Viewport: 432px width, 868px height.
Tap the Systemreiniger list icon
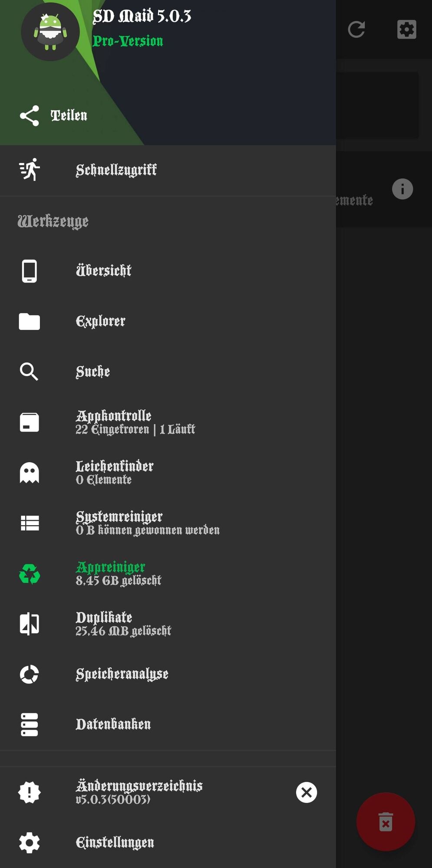point(30,523)
